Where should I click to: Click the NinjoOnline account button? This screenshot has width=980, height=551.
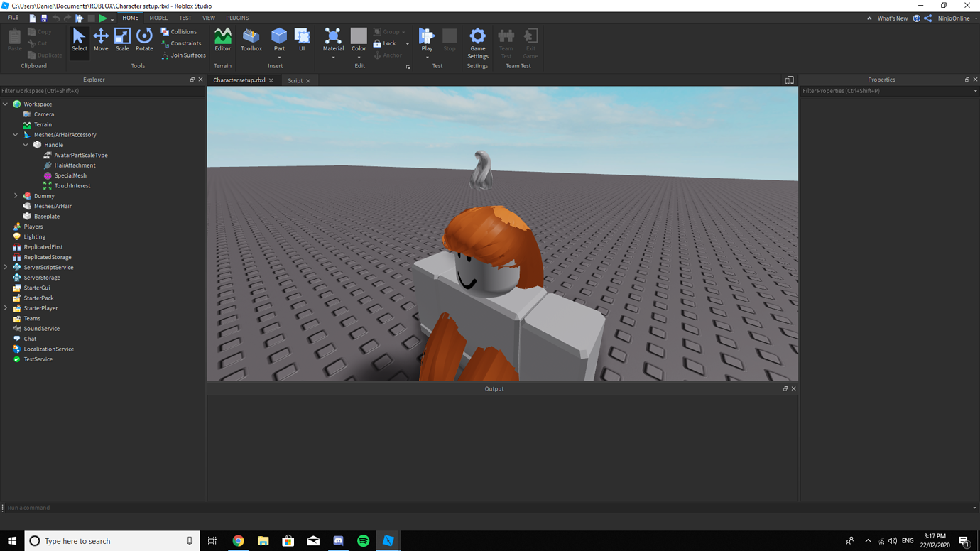(952, 18)
